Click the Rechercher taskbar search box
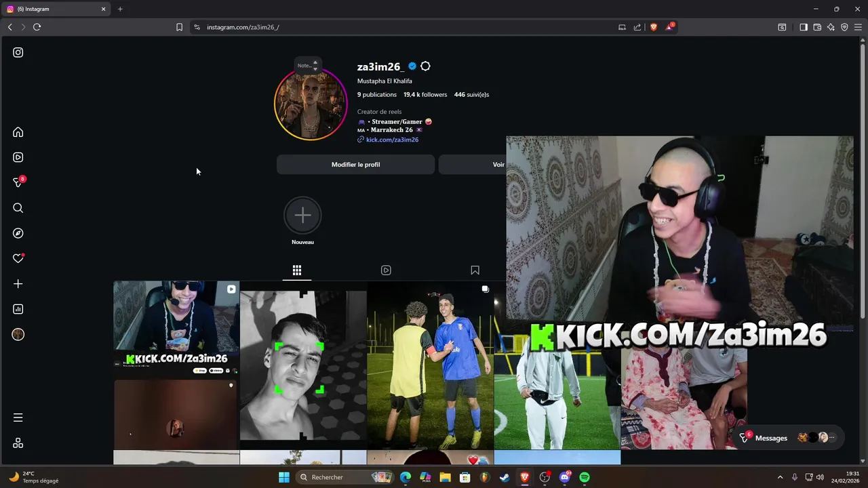868x488 pixels. tap(346, 477)
